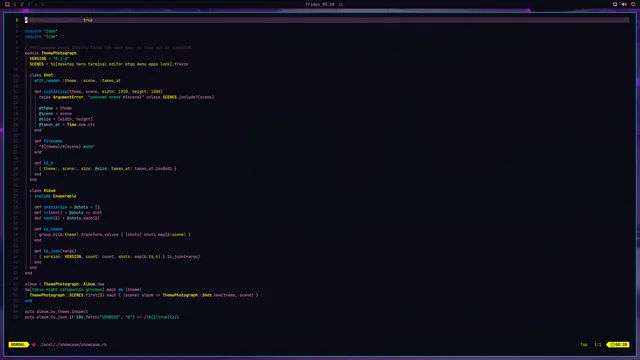Open the volume speaker icon
The image size is (640, 360).
pyautogui.click(x=624, y=4)
